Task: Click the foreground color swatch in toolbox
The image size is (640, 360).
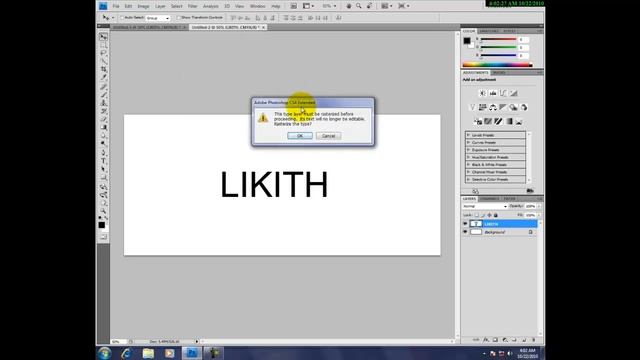Action: tap(102, 225)
